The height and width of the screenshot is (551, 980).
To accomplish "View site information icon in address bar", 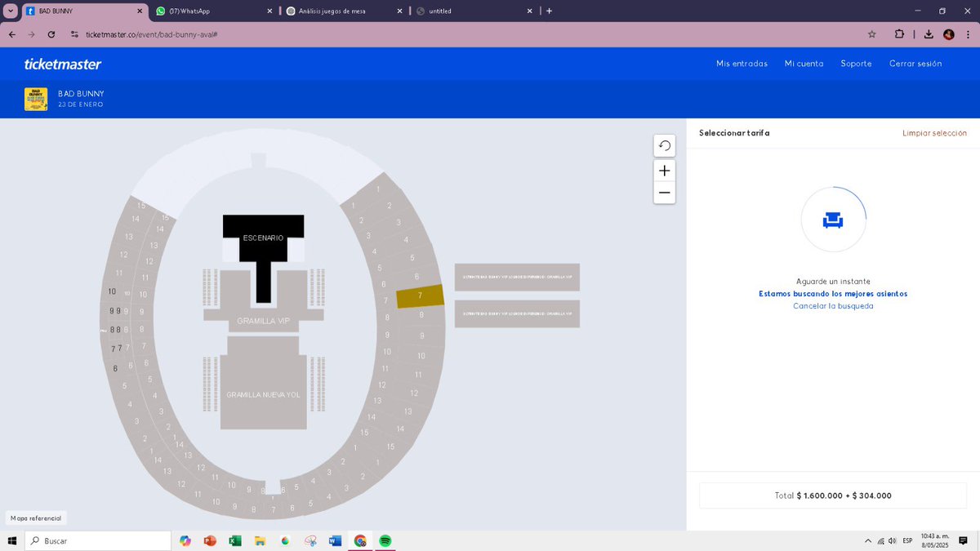I will click(74, 34).
